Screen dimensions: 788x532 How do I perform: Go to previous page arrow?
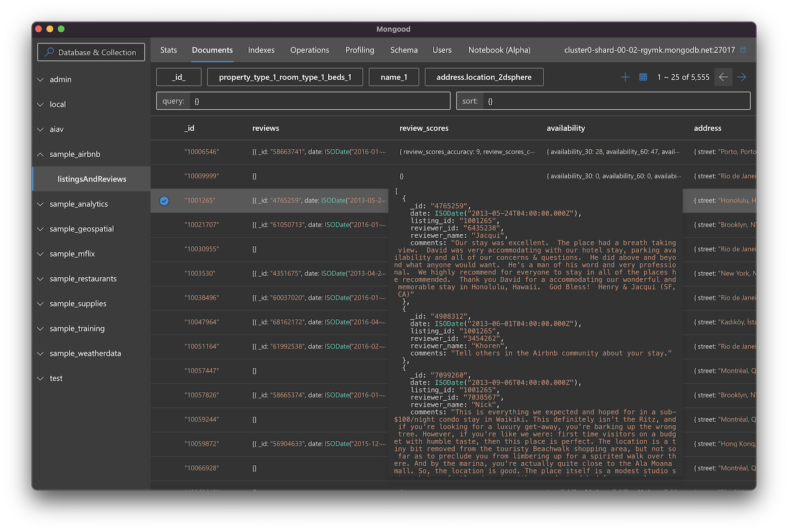click(723, 77)
